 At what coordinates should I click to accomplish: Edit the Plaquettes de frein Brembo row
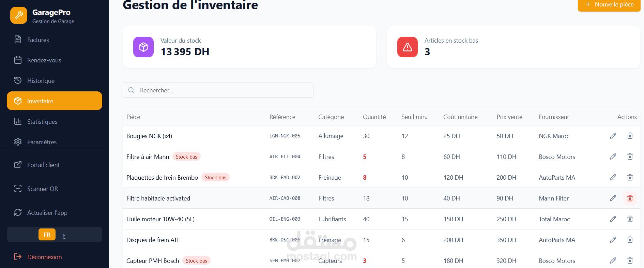click(613, 177)
